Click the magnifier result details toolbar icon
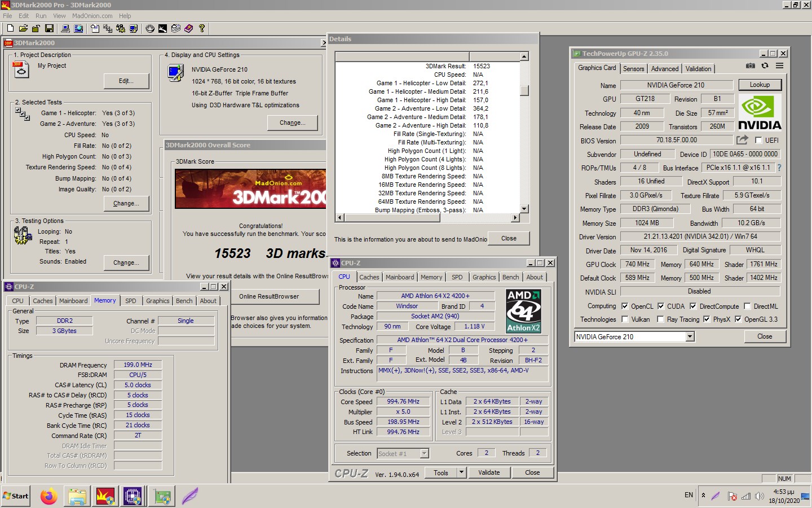This screenshot has height=508, width=812. pos(78,28)
